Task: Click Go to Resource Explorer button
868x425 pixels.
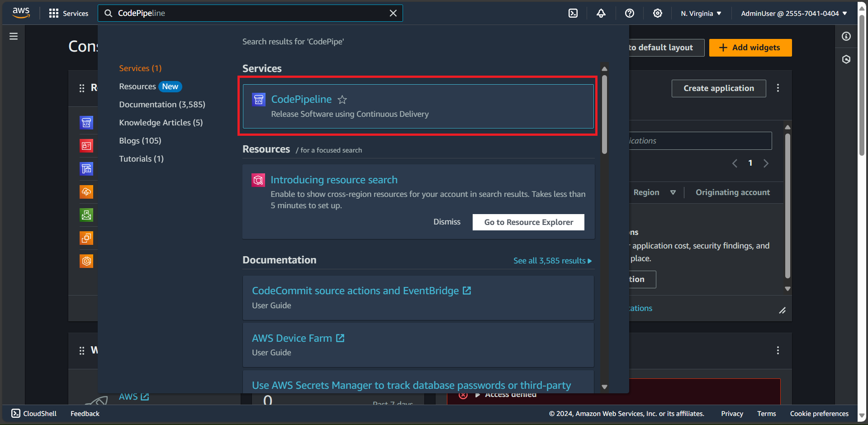Action: (x=528, y=222)
